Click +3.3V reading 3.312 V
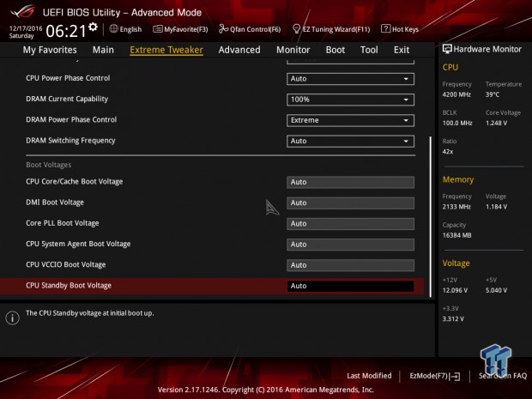 453,318
